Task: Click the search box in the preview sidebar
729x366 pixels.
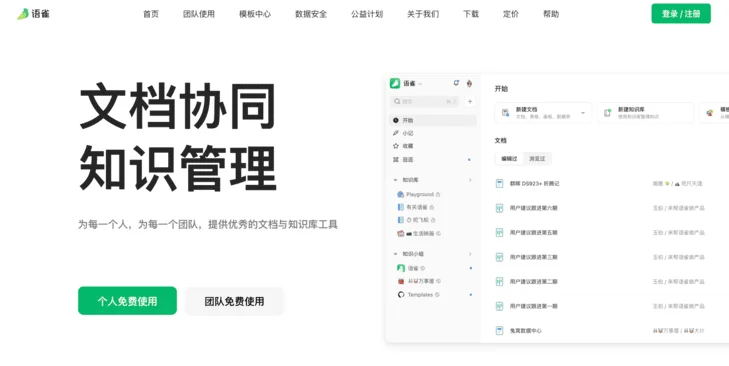Action: click(425, 101)
